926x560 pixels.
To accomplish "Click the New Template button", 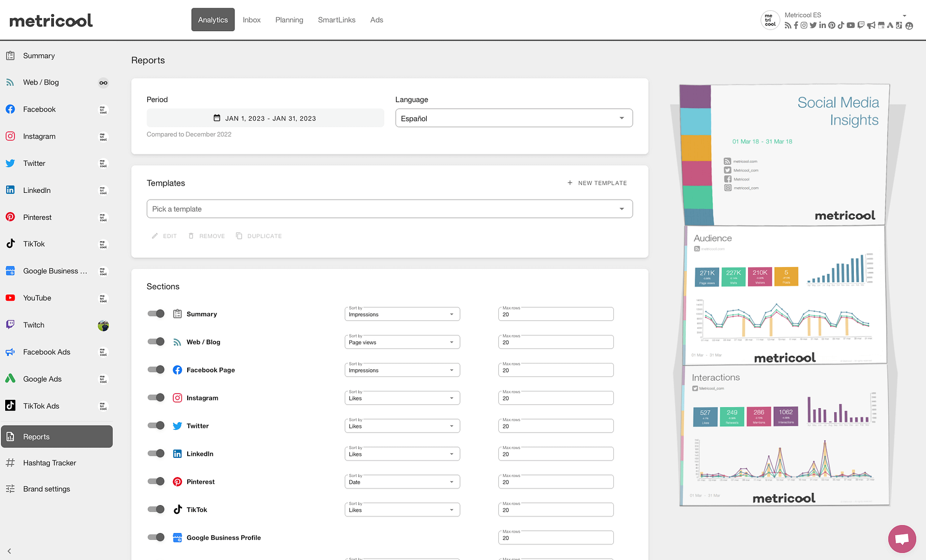I will 597,183.
